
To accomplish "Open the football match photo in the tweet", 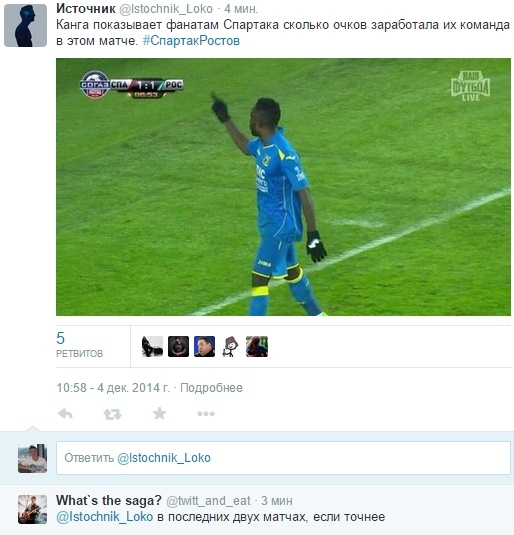I will [283, 187].
